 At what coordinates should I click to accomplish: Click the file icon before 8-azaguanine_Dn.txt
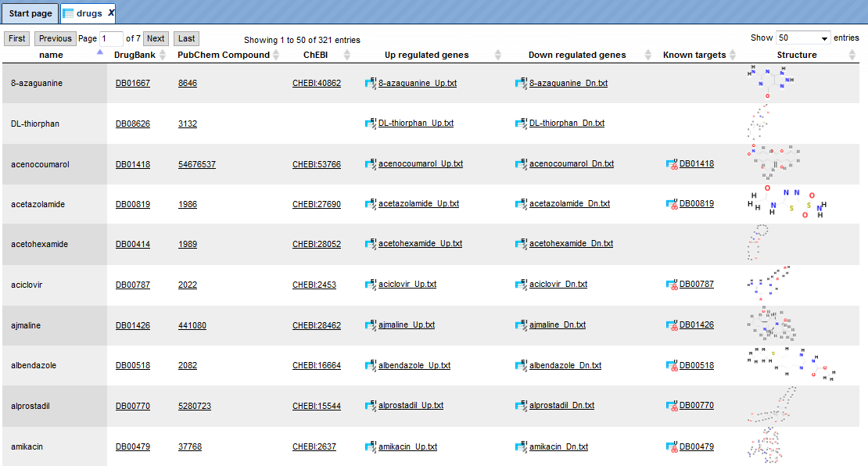point(521,83)
